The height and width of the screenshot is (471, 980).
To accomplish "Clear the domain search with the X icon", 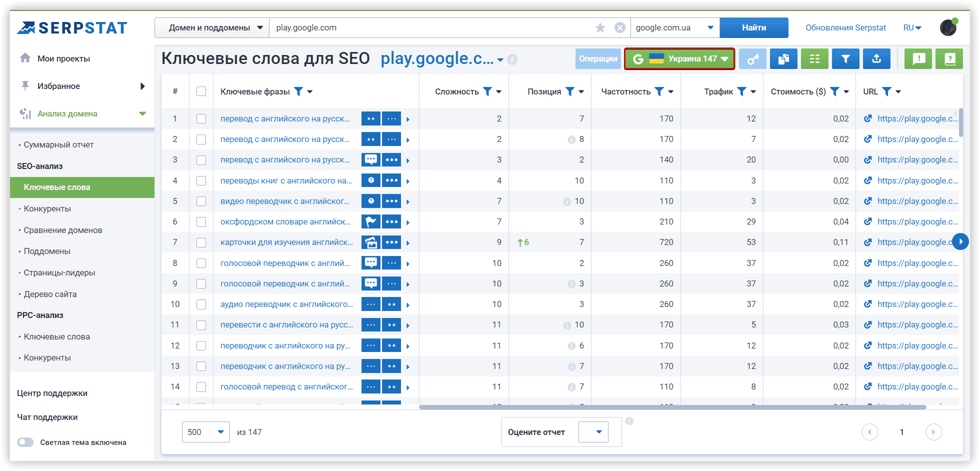I will [620, 28].
